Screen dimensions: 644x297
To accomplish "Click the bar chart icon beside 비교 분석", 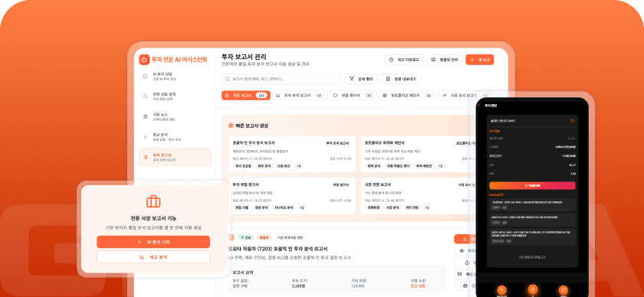I will click(x=146, y=137).
